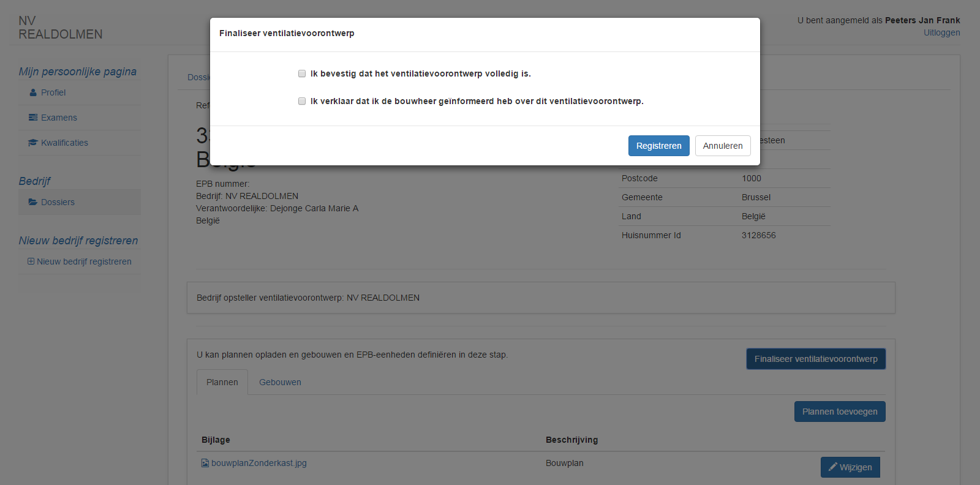980x485 pixels.
Task: Click the Registreren button in the dialog
Action: tap(658, 146)
